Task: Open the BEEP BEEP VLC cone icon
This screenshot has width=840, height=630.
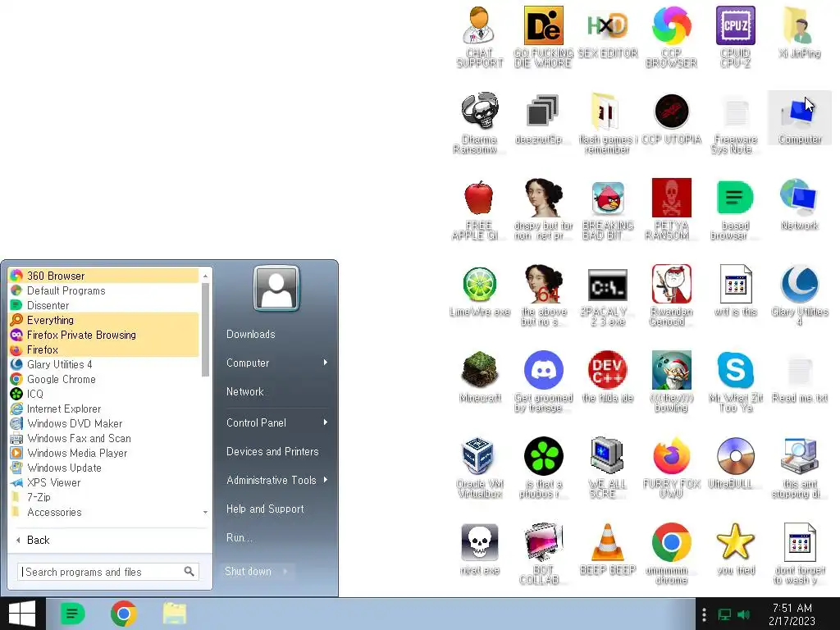Action: 608,550
